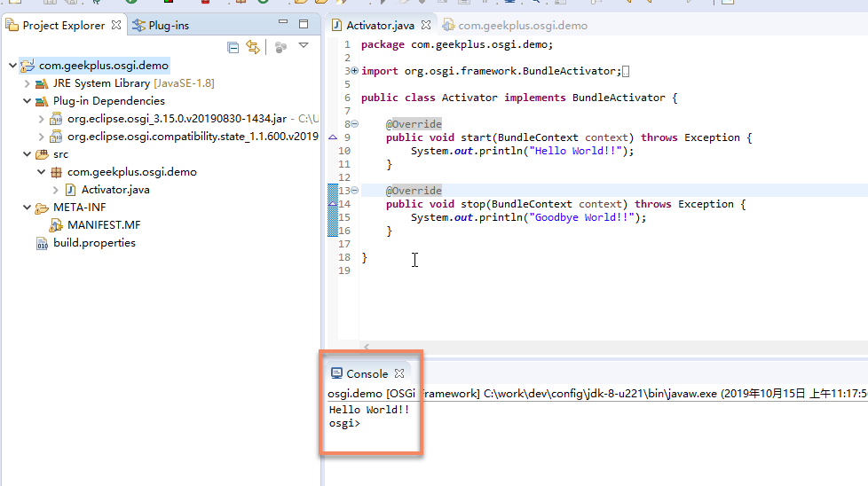The image size is (868, 486).
Task: Close the Console view
Action: (399, 373)
